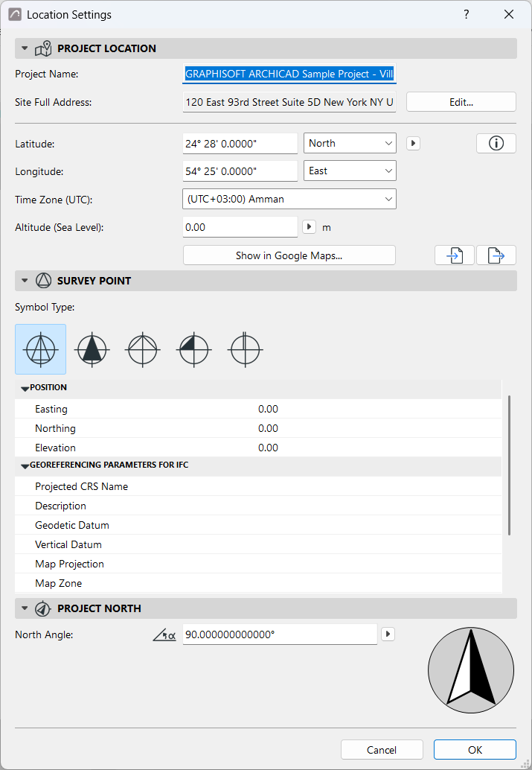Collapse Georeferencing Parameters for IFC group
532x770 pixels.
coord(25,466)
